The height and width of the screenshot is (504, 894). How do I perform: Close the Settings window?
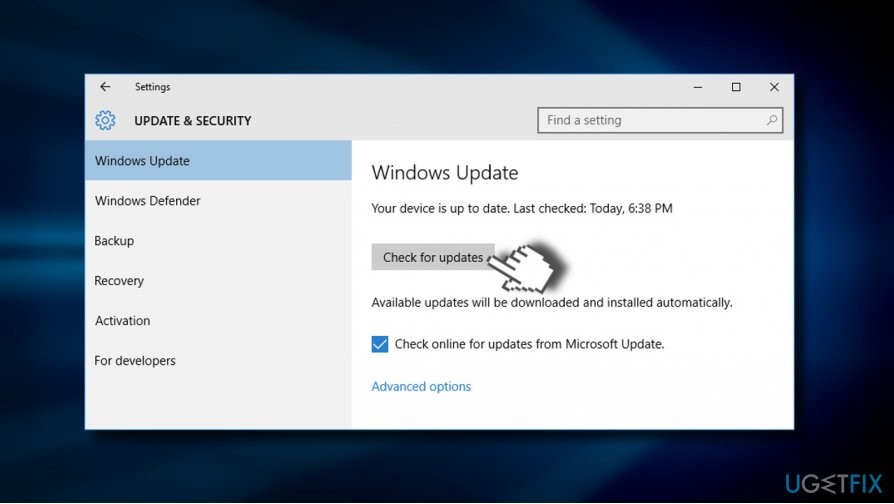[774, 87]
